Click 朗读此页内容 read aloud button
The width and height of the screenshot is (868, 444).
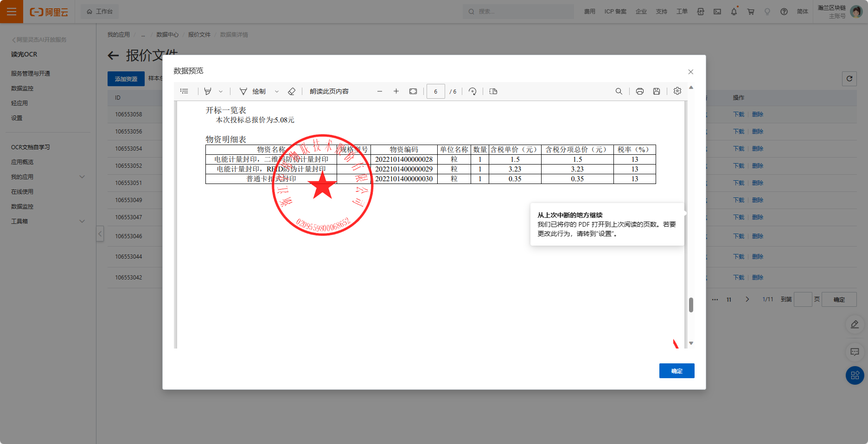tap(329, 91)
